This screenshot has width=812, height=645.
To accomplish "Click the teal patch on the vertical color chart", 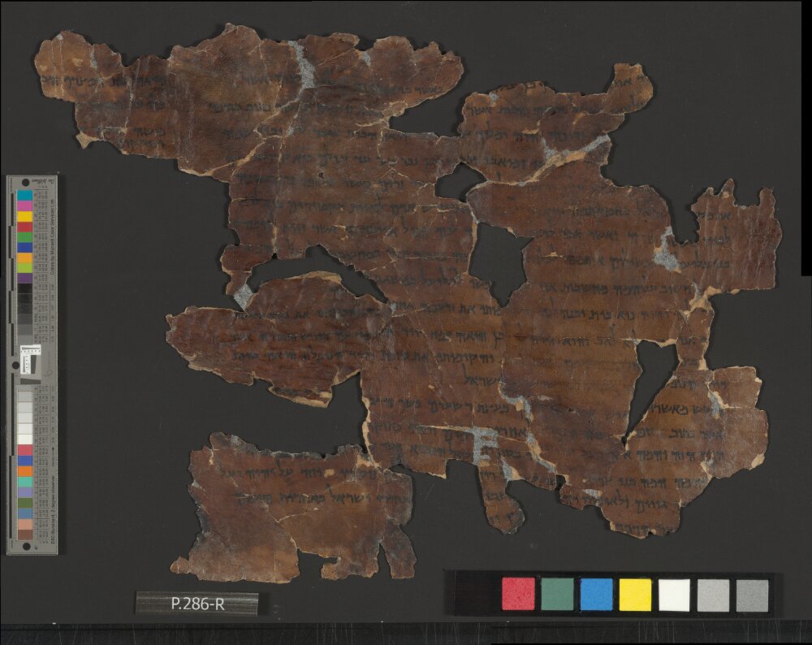I will [25, 482].
